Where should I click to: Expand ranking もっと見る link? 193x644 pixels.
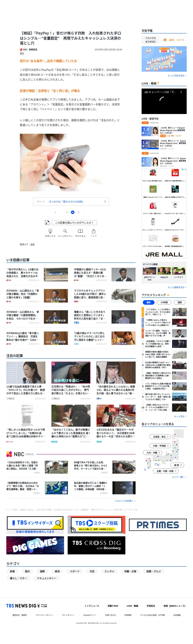180,416
